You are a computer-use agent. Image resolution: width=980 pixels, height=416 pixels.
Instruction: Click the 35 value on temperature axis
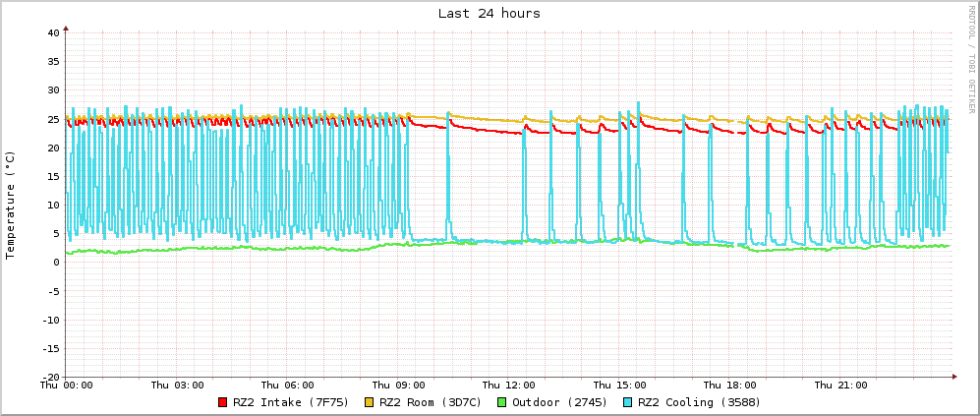[x=52, y=61]
